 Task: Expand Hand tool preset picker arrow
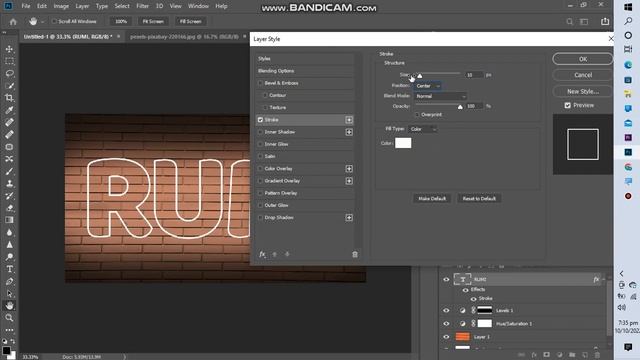[x=42, y=22]
